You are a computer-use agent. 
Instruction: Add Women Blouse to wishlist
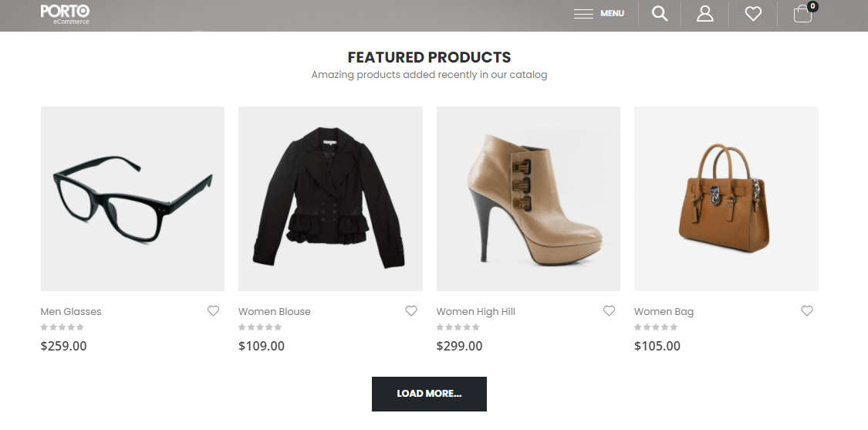[411, 311]
